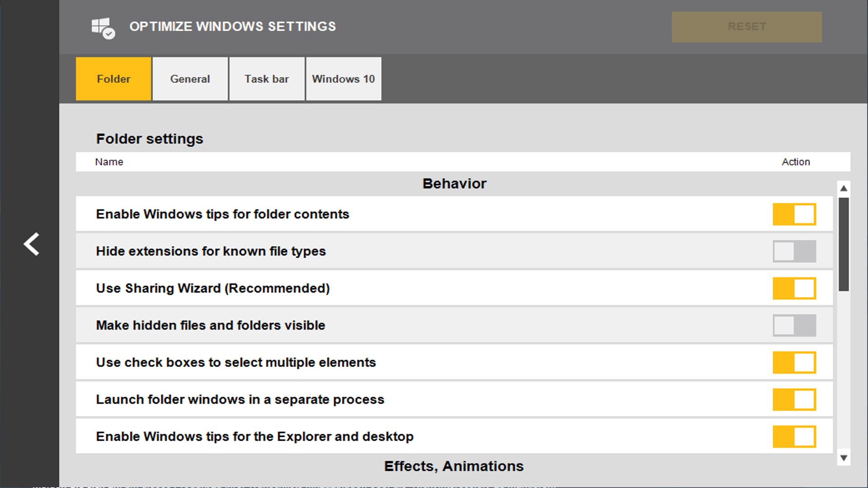
Task: Disable Windows tips for Explorer and desktop
Action: [x=794, y=436]
